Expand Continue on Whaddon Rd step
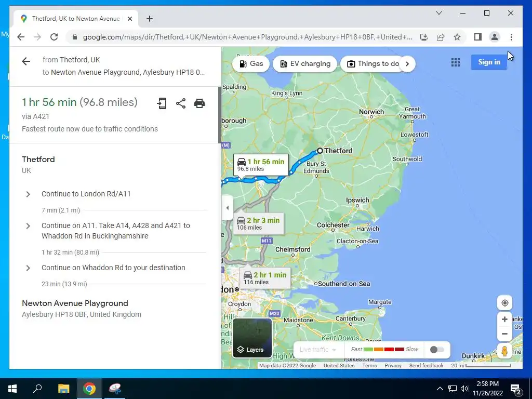This screenshot has height=399, width=532. point(28,268)
